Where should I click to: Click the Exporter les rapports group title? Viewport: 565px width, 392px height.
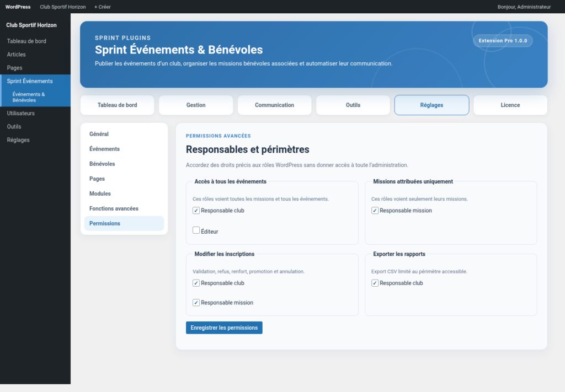pos(399,254)
